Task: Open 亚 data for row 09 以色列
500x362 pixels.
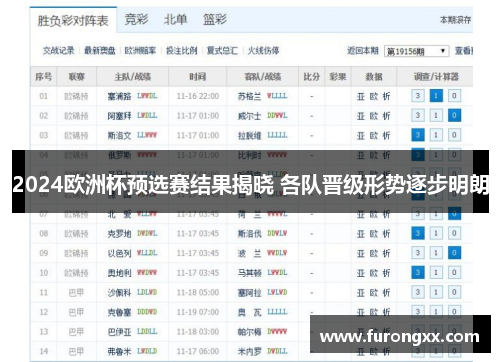Action: (361, 254)
